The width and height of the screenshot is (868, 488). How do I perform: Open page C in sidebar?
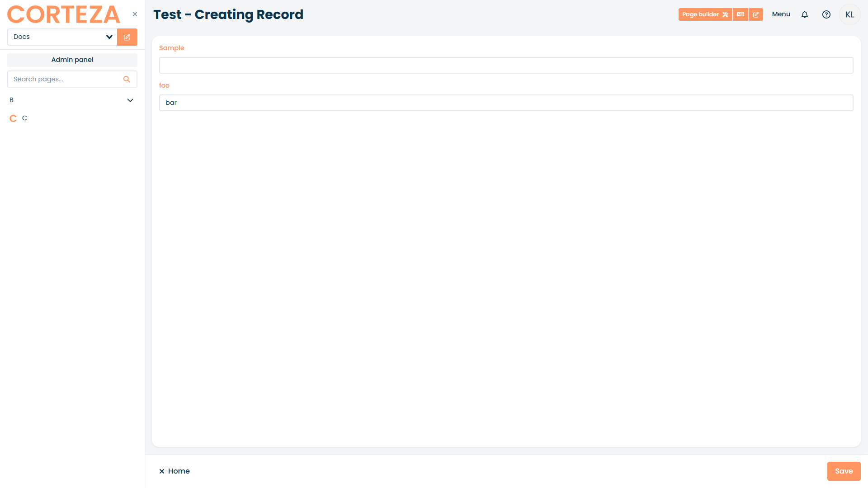pos(25,118)
